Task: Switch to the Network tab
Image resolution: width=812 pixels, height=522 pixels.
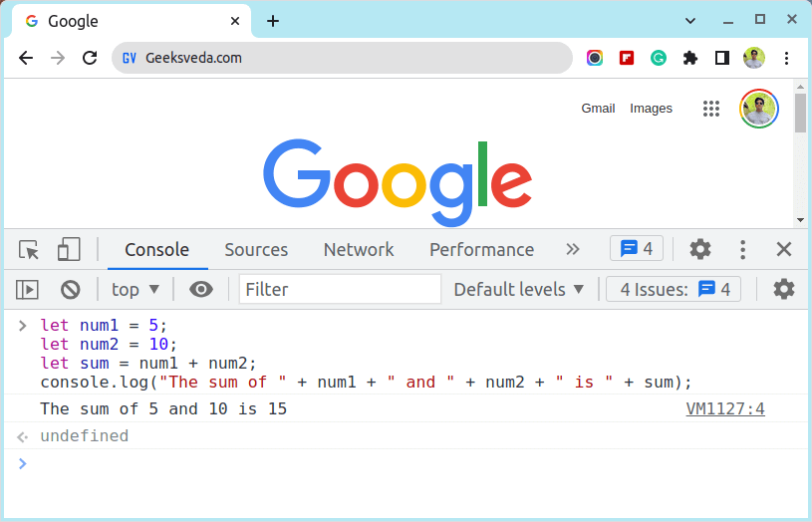Action: point(359,250)
